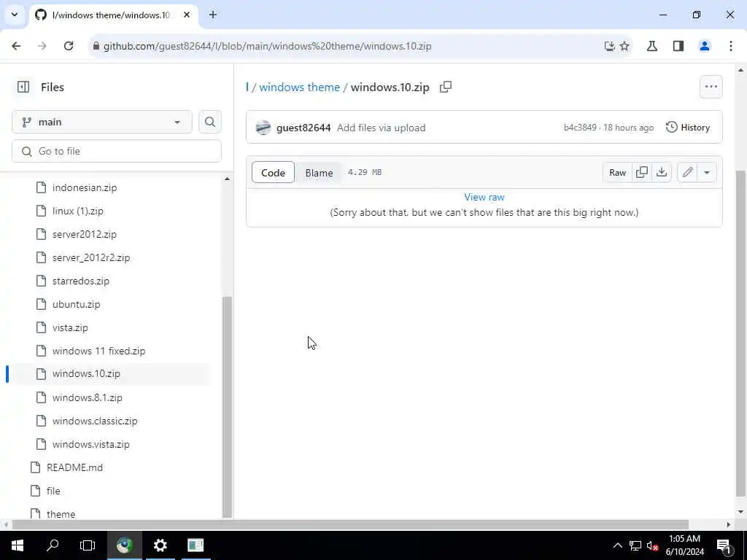The width and height of the screenshot is (747, 560).
Task: Bookmark this page star icon
Action: [x=624, y=46]
